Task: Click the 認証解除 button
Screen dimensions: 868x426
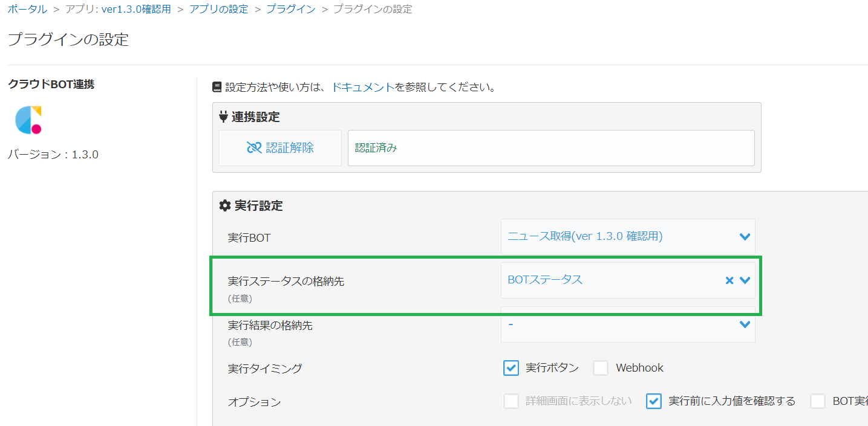Action: 280,148
